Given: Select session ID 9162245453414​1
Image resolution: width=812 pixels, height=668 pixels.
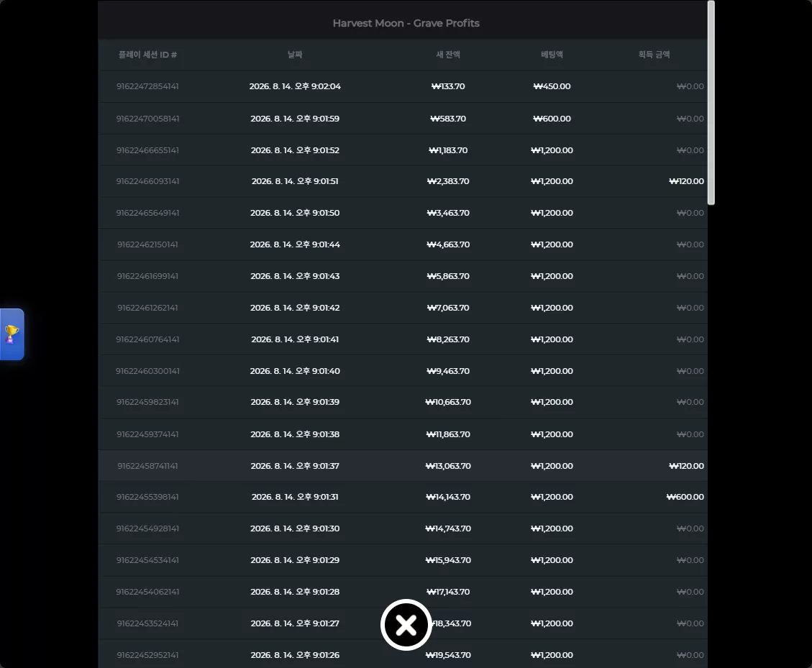Looking at the screenshot, I should click(147, 559).
